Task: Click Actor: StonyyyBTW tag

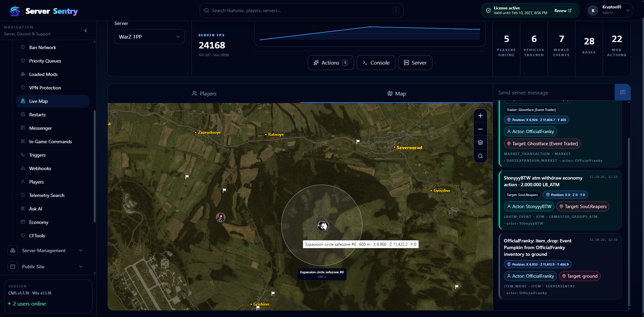Action: [x=529, y=206]
